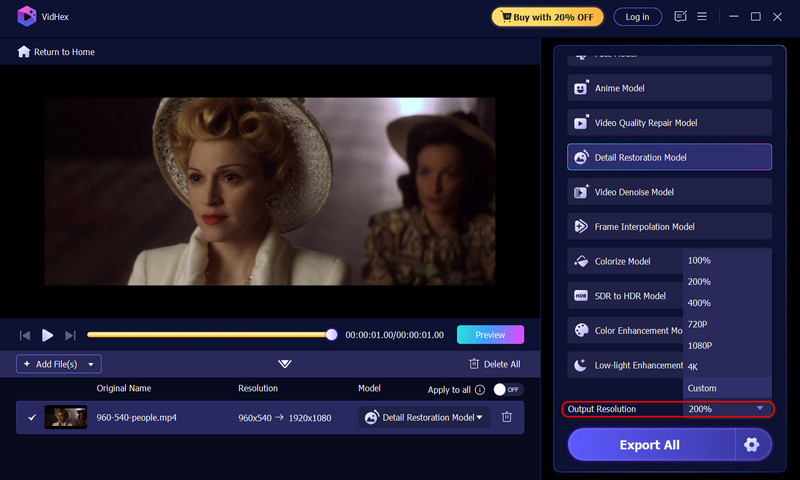Click the Original Name column header
The height and width of the screenshot is (480, 800).
(x=123, y=388)
